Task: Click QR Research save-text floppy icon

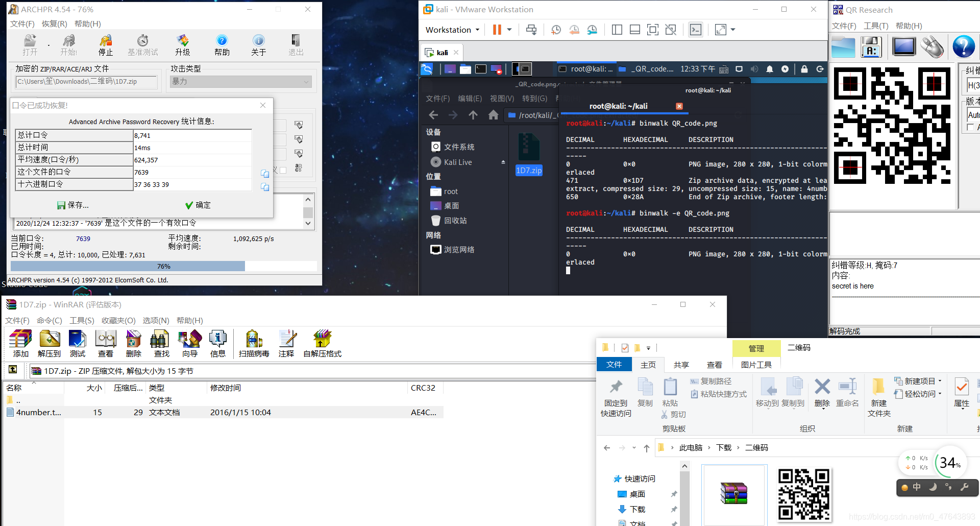Action: point(872,47)
